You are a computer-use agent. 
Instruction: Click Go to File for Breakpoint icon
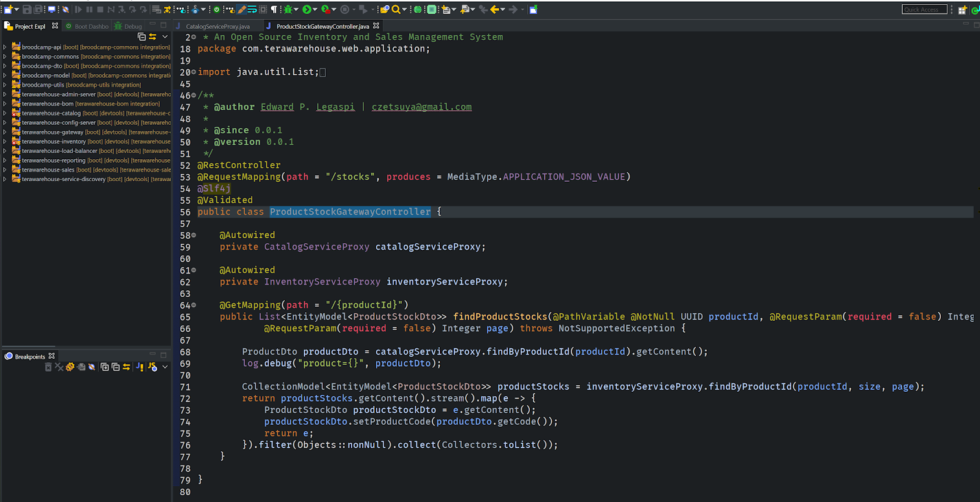point(81,367)
